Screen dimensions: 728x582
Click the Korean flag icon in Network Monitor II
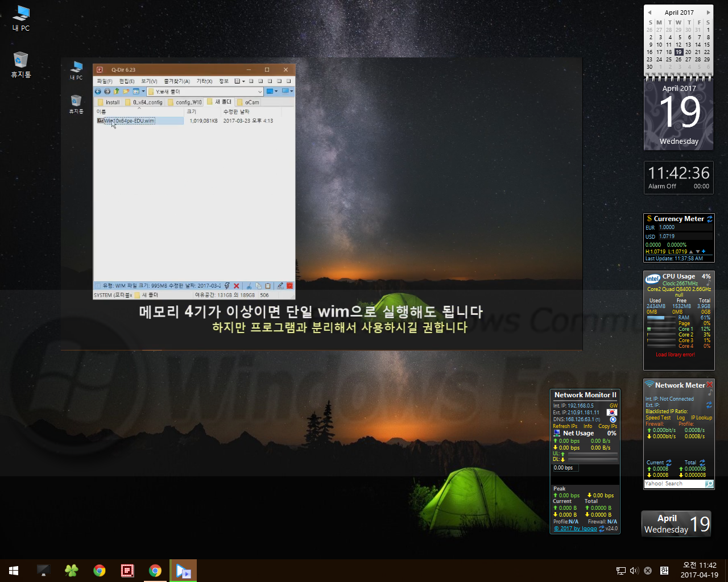click(x=612, y=413)
